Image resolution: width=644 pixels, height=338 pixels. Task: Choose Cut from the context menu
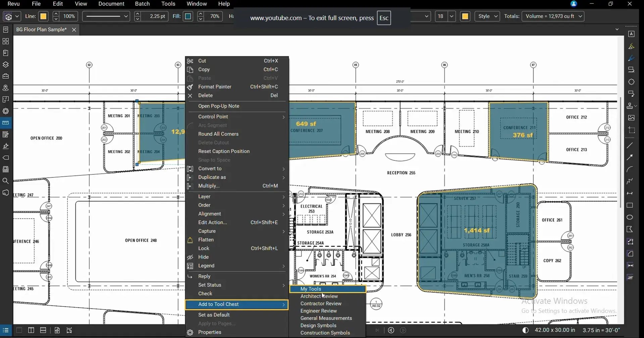tap(237, 61)
